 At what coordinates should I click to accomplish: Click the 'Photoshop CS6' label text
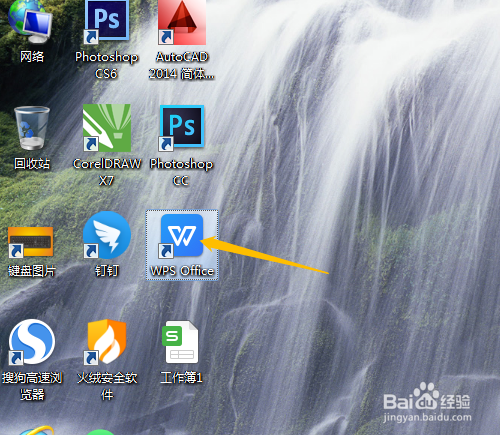tap(107, 65)
